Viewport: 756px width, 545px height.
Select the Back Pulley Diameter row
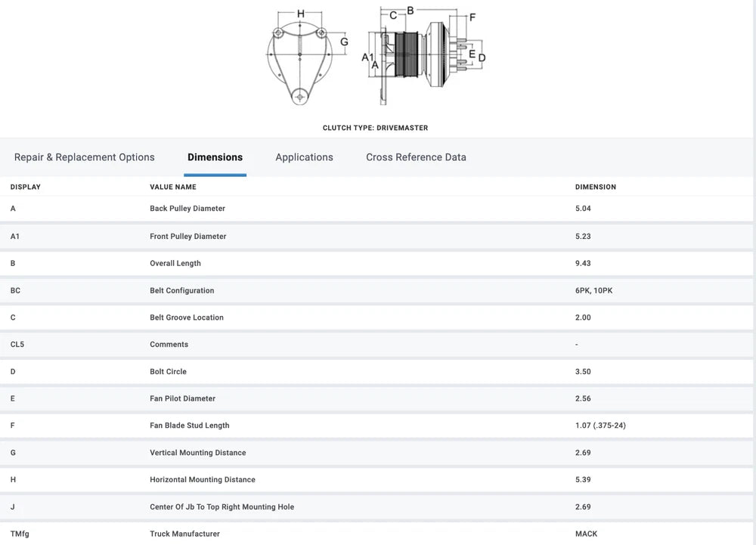click(x=187, y=209)
